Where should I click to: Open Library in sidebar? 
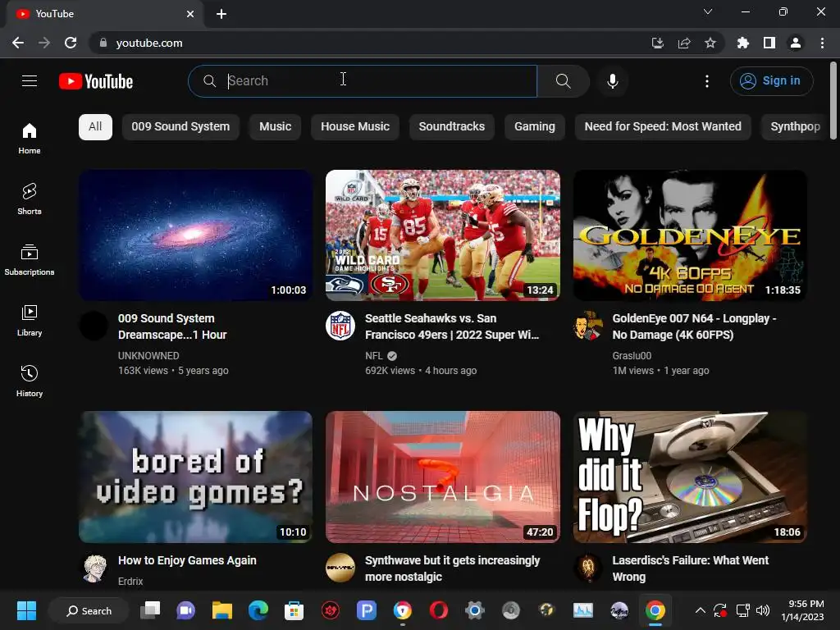30,321
